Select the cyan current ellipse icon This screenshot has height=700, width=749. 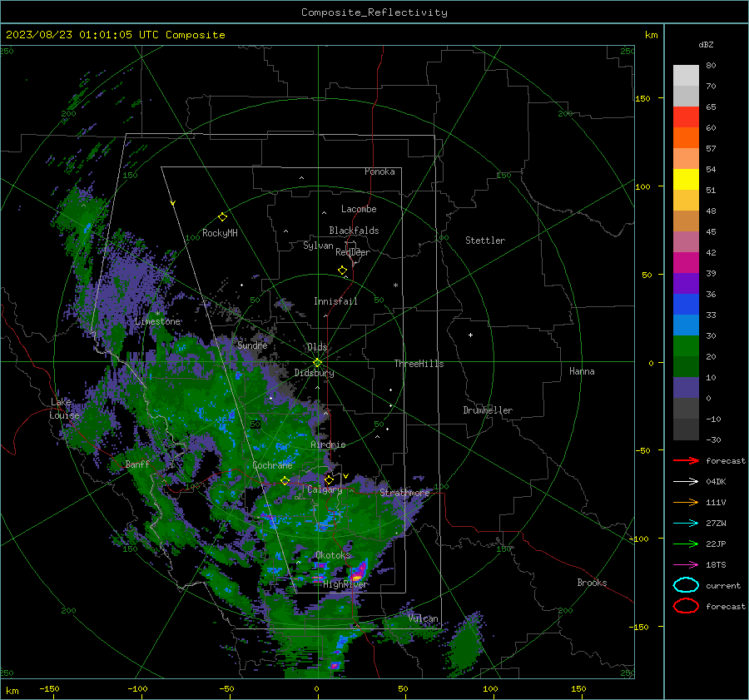pos(686,585)
